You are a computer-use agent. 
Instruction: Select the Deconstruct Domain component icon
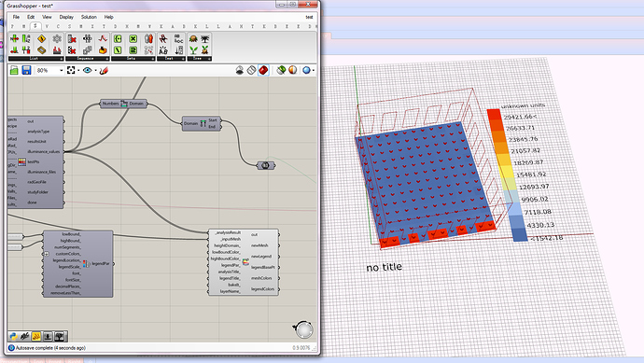(203, 123)
